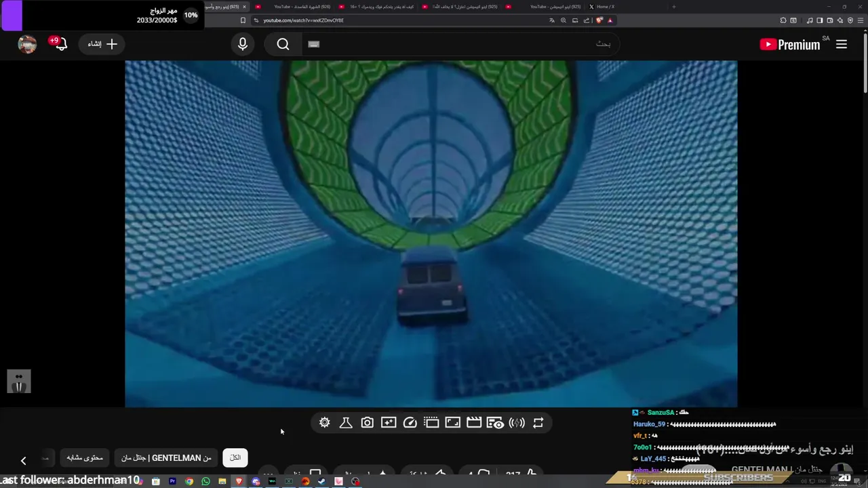
Task: Open YouTube settings gear in player toolbar
Action: [325, 422]
